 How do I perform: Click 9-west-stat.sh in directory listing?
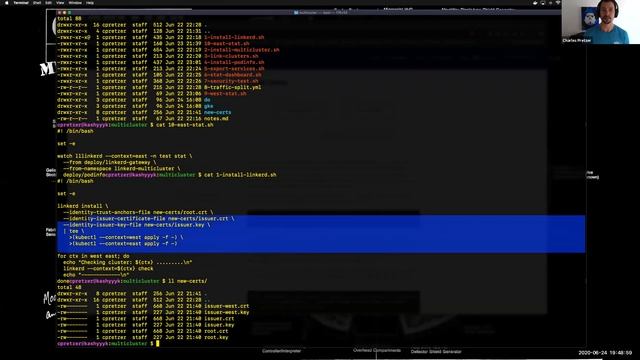coord(225,93)
